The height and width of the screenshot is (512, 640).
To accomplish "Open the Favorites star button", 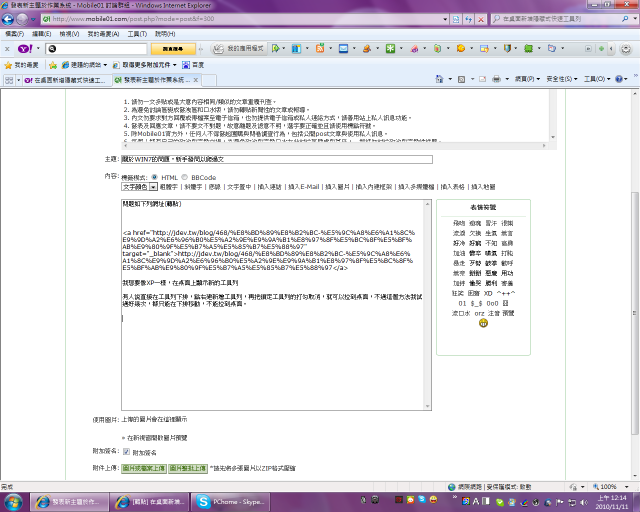I will (x=21, y=65).
